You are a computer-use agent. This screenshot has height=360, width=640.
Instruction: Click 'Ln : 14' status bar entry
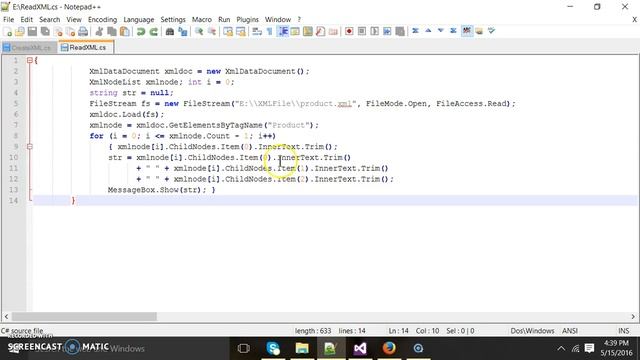[398, 331]
